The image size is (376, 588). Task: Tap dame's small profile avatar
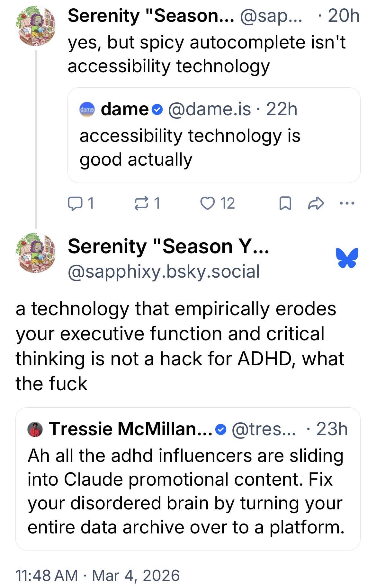[x=87, y=110]
